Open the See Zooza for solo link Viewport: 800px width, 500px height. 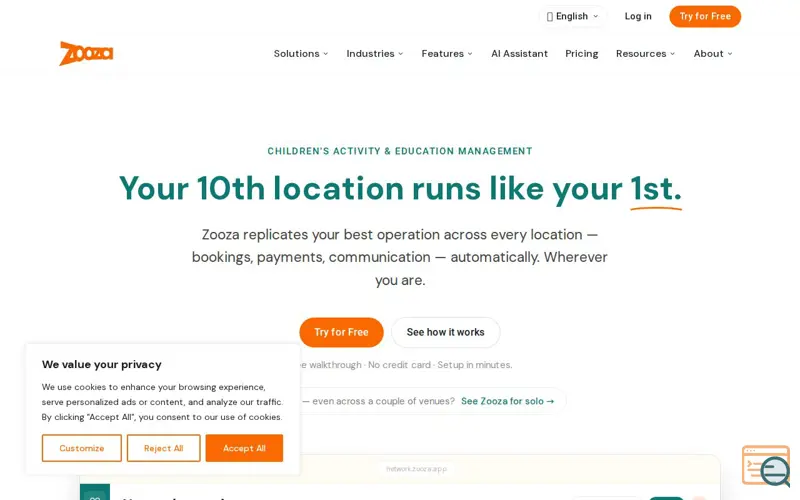507,401
